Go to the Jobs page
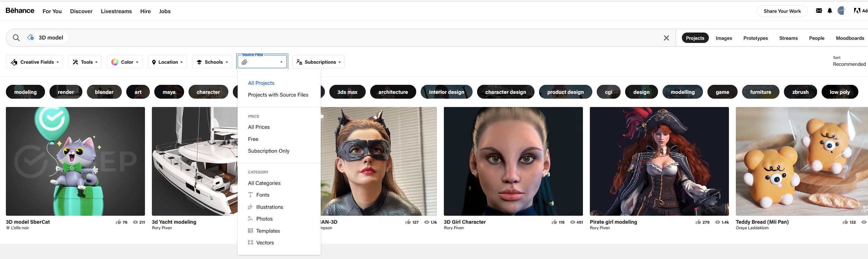 pos(165,11)
